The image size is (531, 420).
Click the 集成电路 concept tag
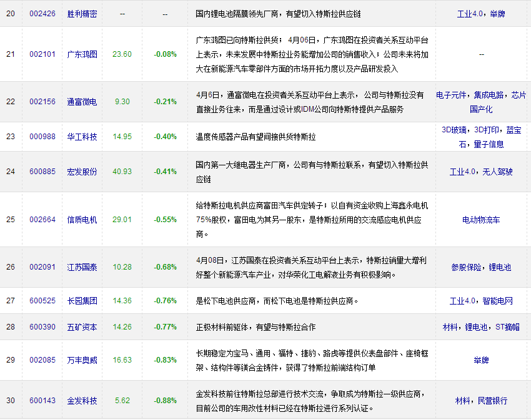point(489,95)
